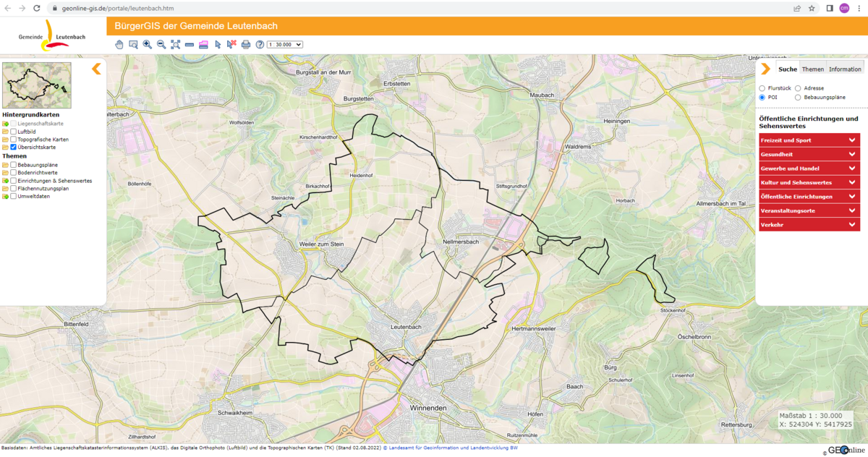The image size is (868, 457).
Task: Open the map scale dropdown 1:30.000
Action: [x=284, y=44]
